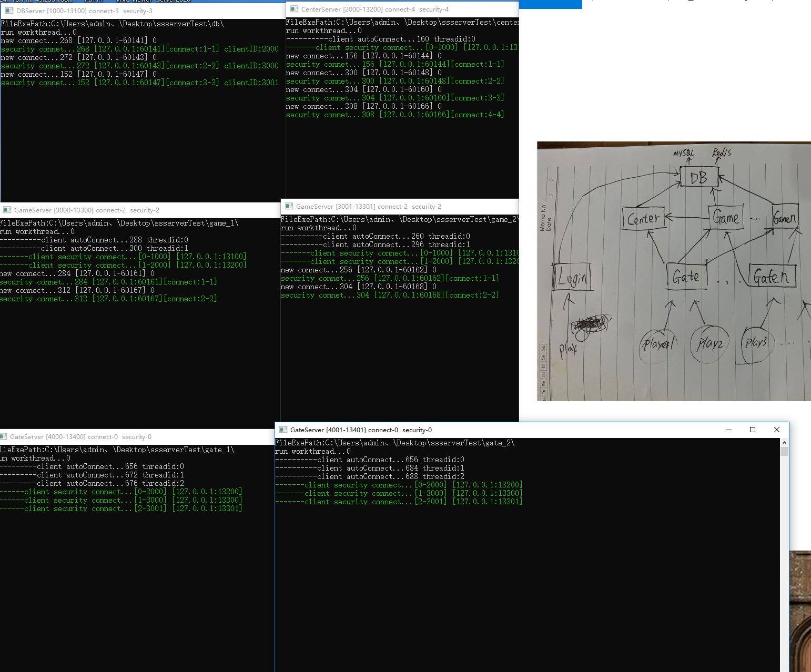Screen dimensions: 811x672
Task: Click game_2 'new connect...256' line
Action: 359,270
